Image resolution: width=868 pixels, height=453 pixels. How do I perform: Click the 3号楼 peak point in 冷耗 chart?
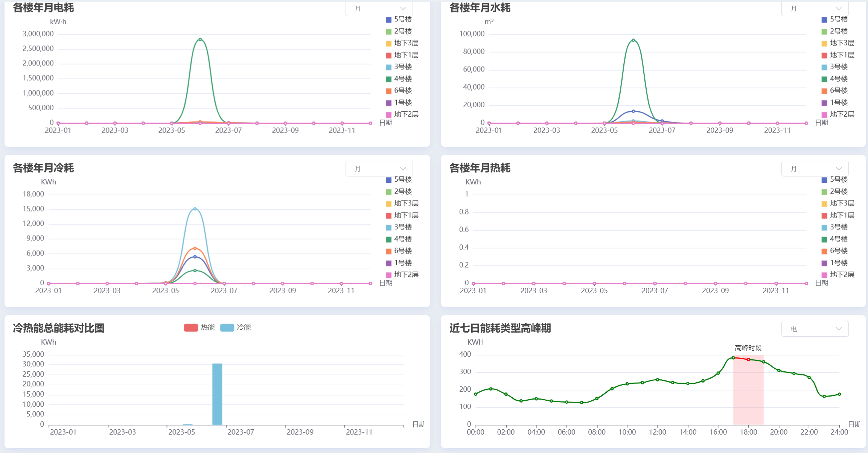tap(195, 209)
